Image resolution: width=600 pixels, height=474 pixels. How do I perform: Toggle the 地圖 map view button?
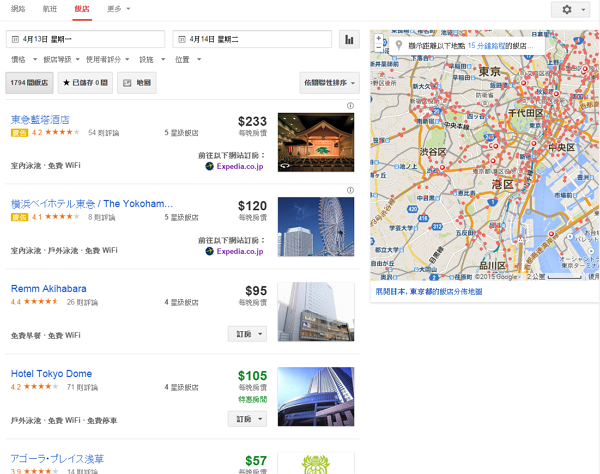tap(137, 83)
